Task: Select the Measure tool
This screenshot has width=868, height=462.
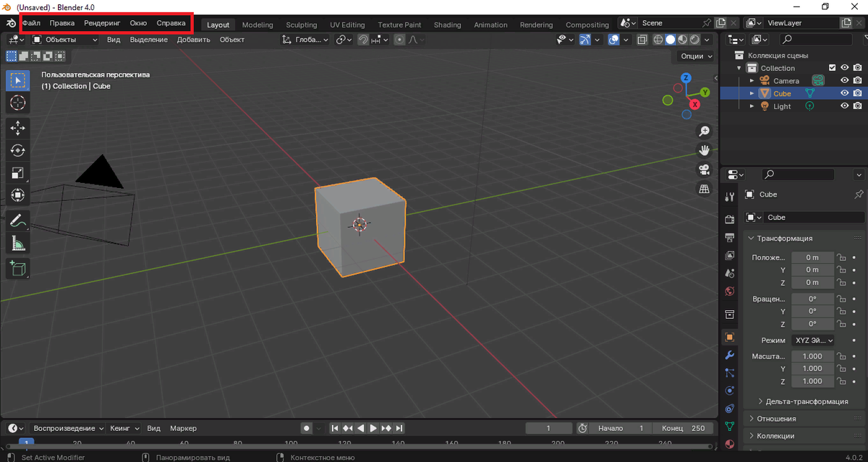Action: (x=18, y=243)
